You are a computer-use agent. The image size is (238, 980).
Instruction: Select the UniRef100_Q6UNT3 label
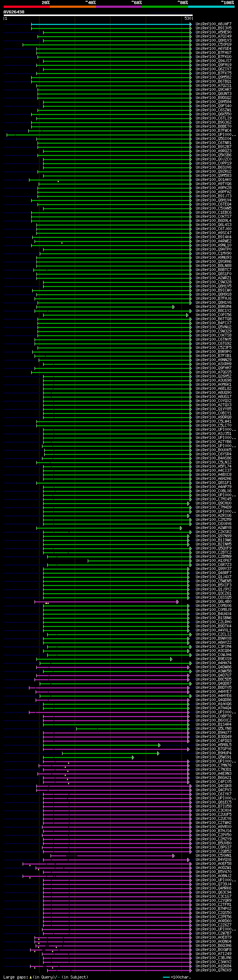(214, 93)
